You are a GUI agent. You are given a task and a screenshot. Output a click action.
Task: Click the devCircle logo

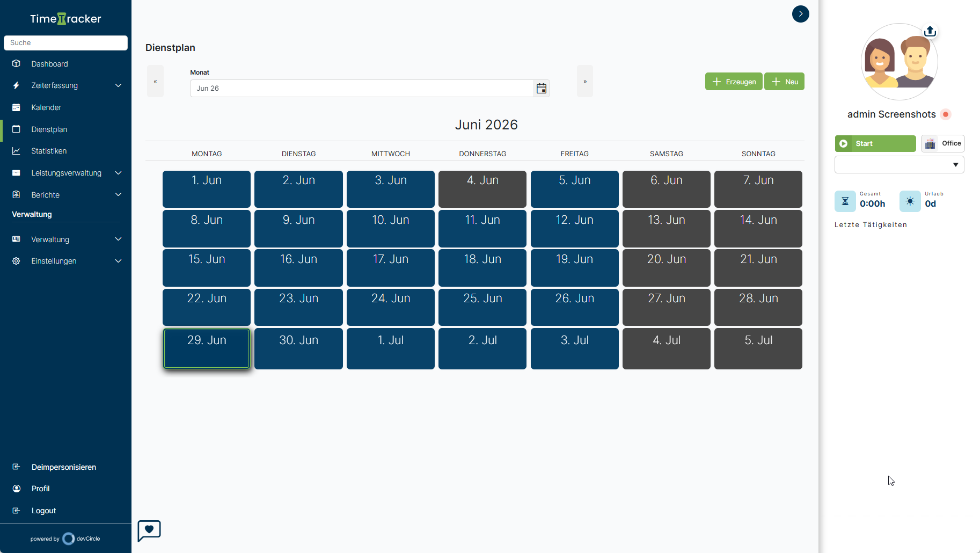(x=82, y=539)
